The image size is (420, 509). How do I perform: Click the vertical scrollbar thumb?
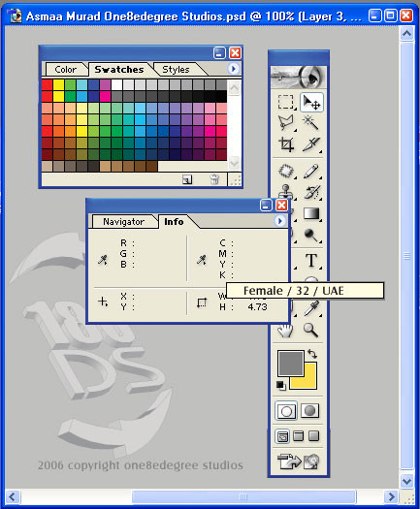(x=407, y=256)
